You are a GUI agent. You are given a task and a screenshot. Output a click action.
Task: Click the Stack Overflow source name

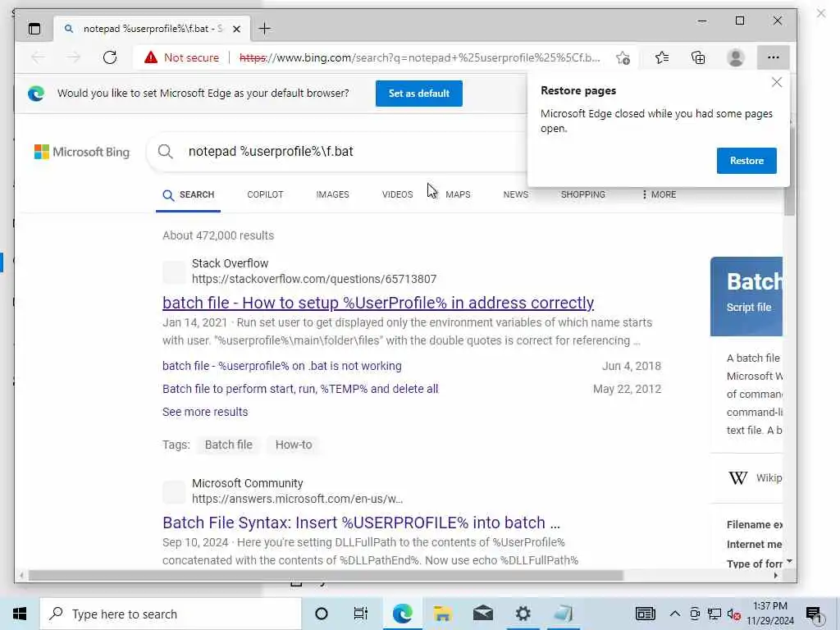[230, 263]
